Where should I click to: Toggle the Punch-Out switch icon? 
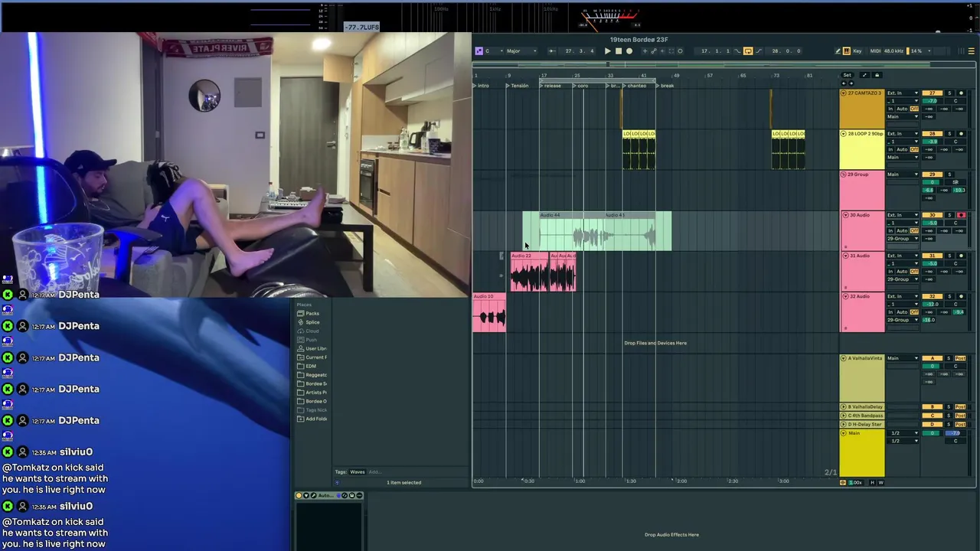pos(759,51)
